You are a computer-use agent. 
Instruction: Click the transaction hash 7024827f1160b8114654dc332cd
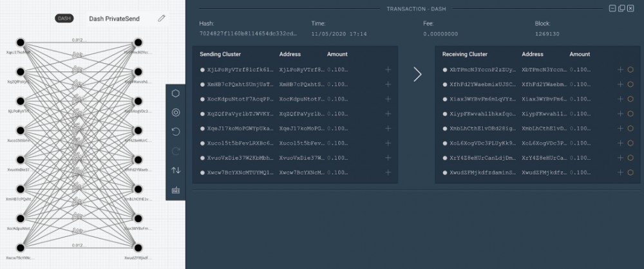pos(248,33)
